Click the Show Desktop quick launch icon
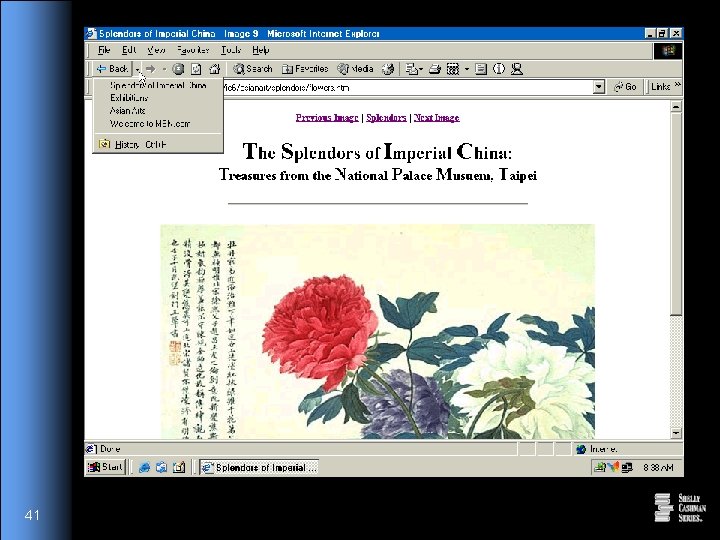 click(179, 467)
